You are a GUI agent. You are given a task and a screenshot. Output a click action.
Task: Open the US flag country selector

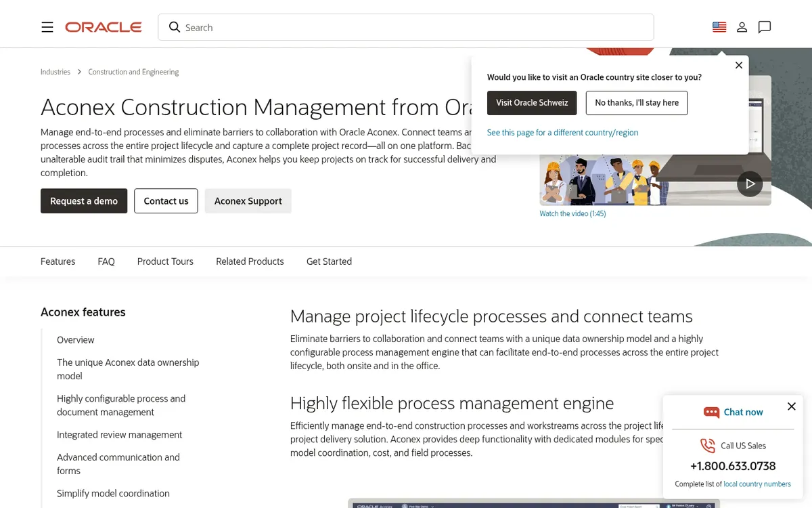[x=719, y=27]
